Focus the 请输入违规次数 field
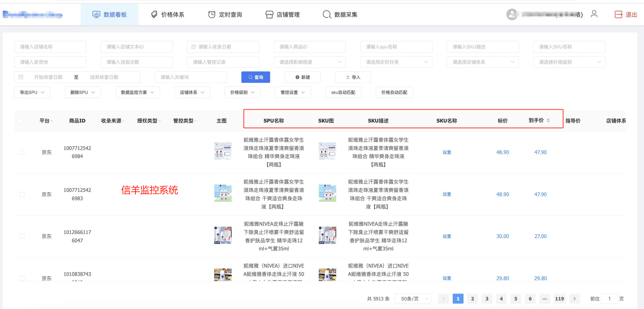The height and width of the screenshot is (309, 644). click(137, 62)
